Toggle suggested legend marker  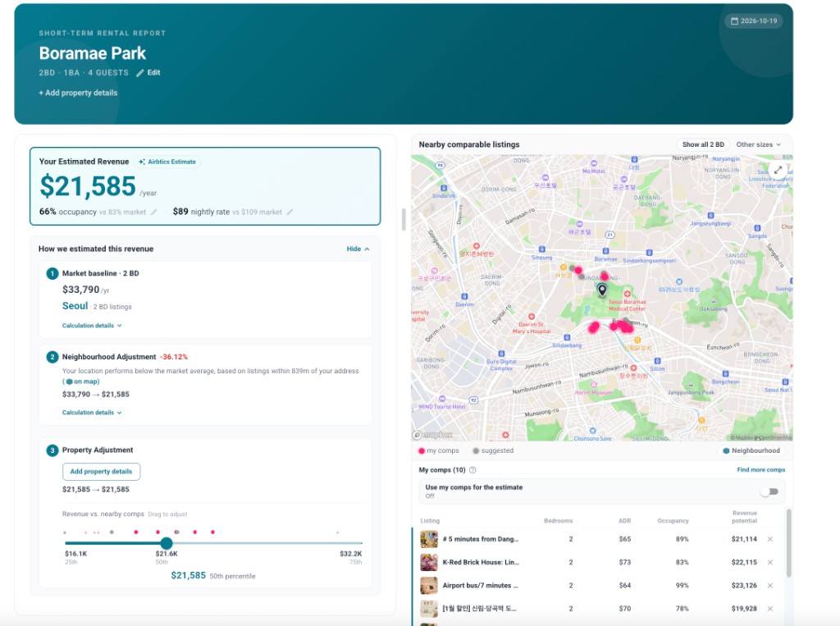coord(476,450)
